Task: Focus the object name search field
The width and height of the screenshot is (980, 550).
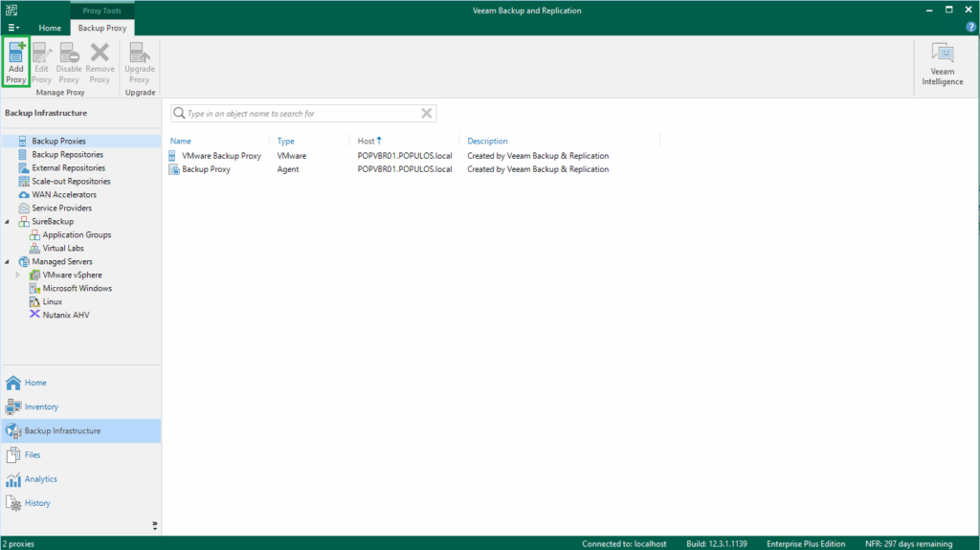Action: pyautogui.click(x=303, y=113)
